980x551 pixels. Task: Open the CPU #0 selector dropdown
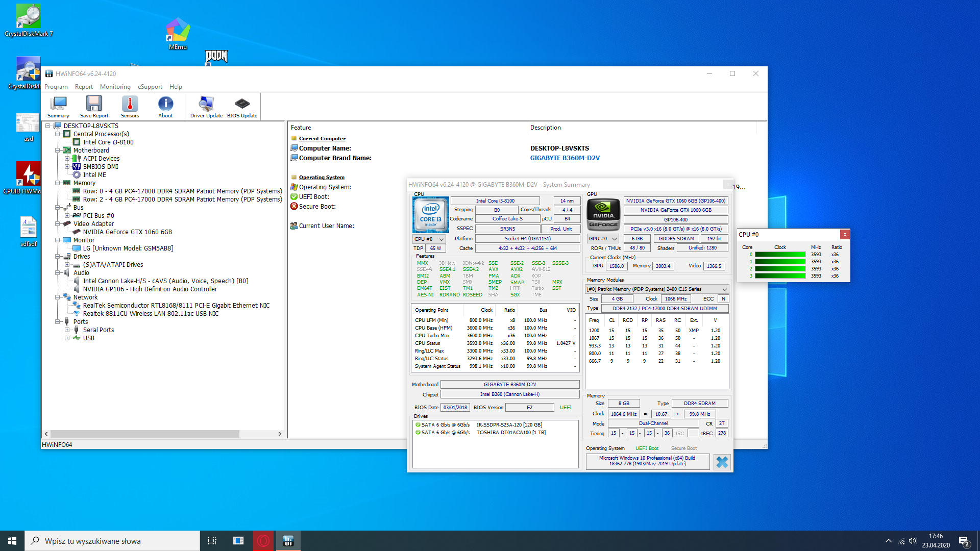click(x=429, y=239)
